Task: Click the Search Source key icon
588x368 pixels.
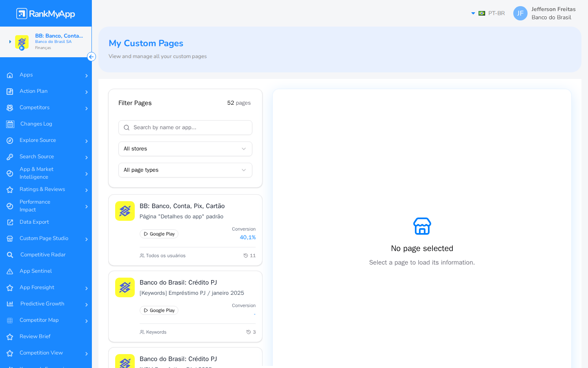Action: click(10, 157)
